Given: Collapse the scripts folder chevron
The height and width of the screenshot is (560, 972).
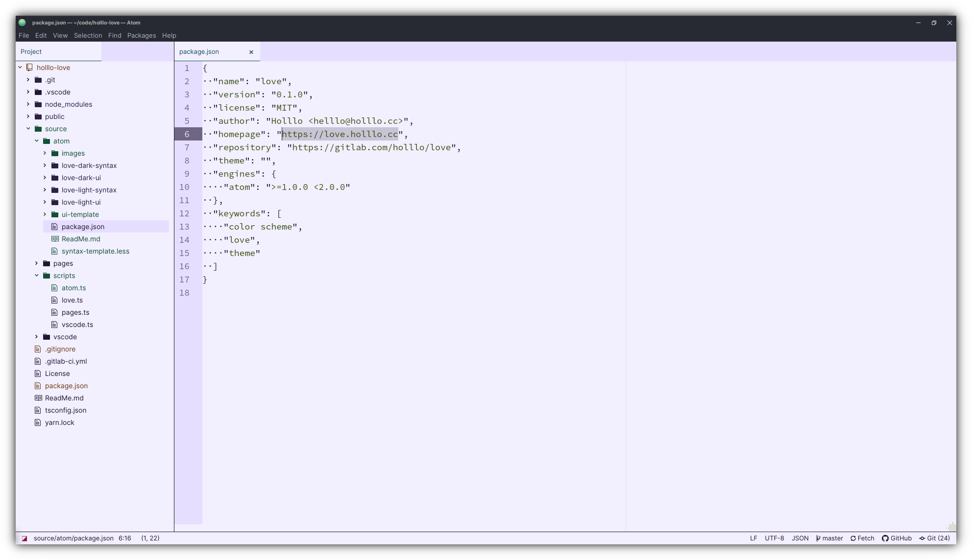Looking at the screenshot, I should (37, 276).
